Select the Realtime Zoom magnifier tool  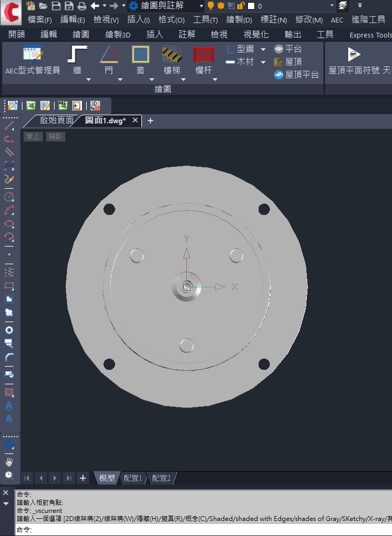9,475
